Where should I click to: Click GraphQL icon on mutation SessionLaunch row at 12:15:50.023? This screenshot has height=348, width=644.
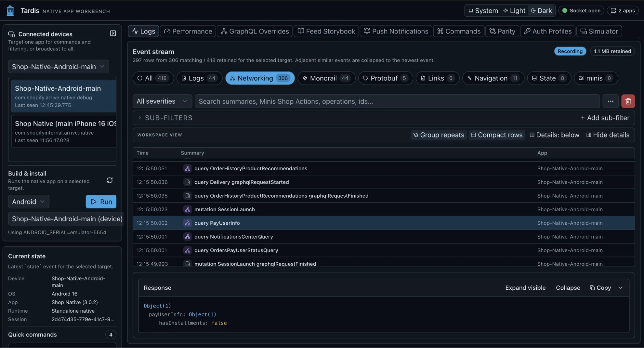(x=187, y=209)
